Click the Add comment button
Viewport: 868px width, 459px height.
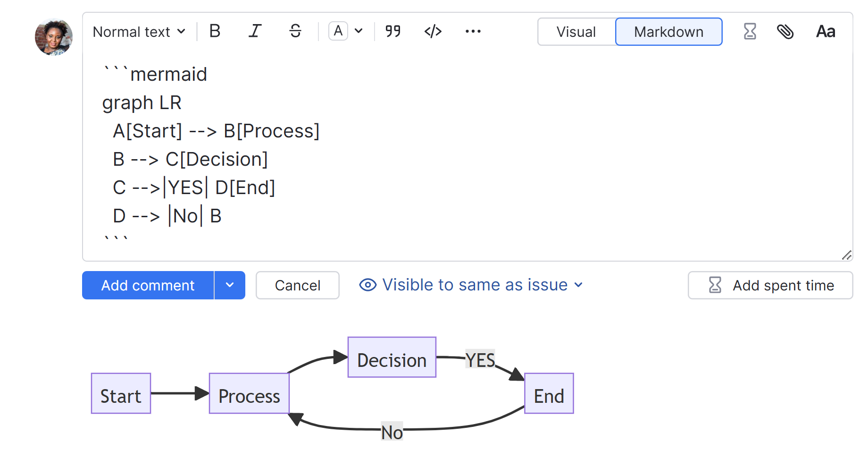click(147, 285)
